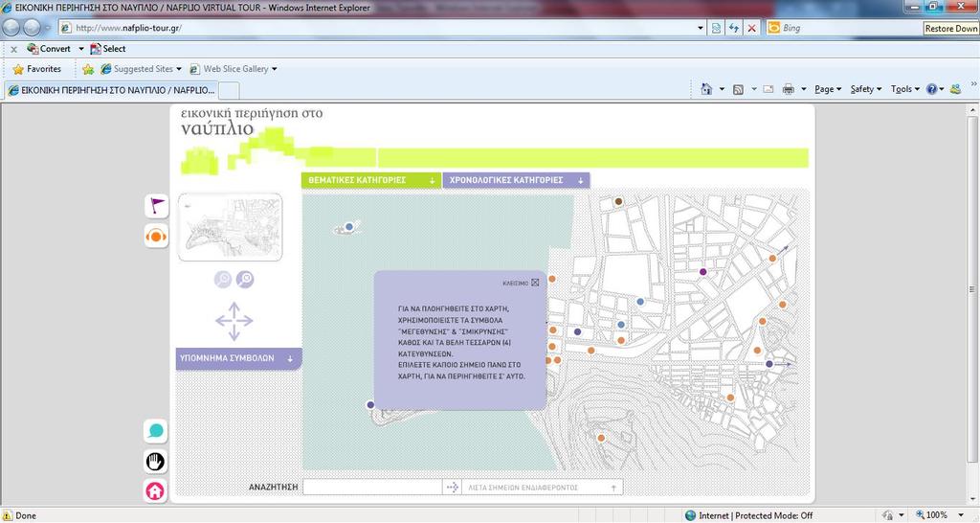The image size is (980, 523).
Task: Click the search go icon beside ΑΝΑΖΗΤΗΣΗ field
Action: 453,487
